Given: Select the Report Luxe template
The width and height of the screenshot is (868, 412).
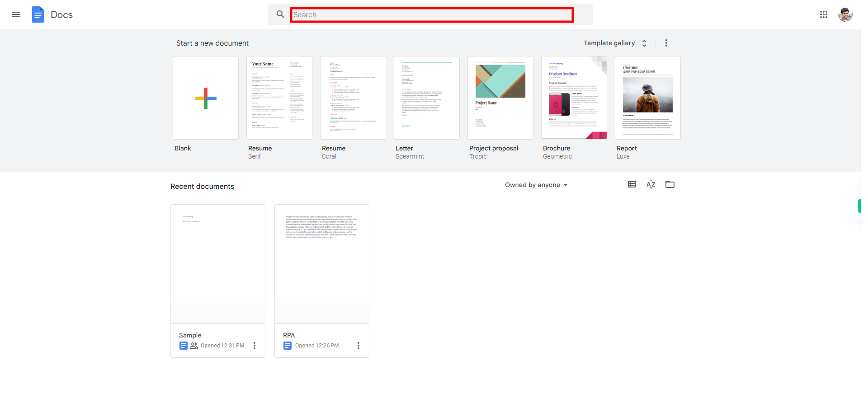Looking at the screenshot, I should pyautogui.click(x=648, y=98).
